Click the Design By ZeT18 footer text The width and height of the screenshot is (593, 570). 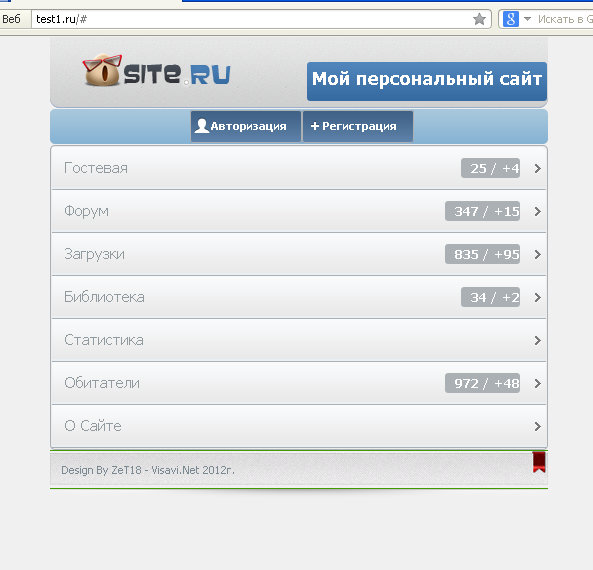coord(148,470)
